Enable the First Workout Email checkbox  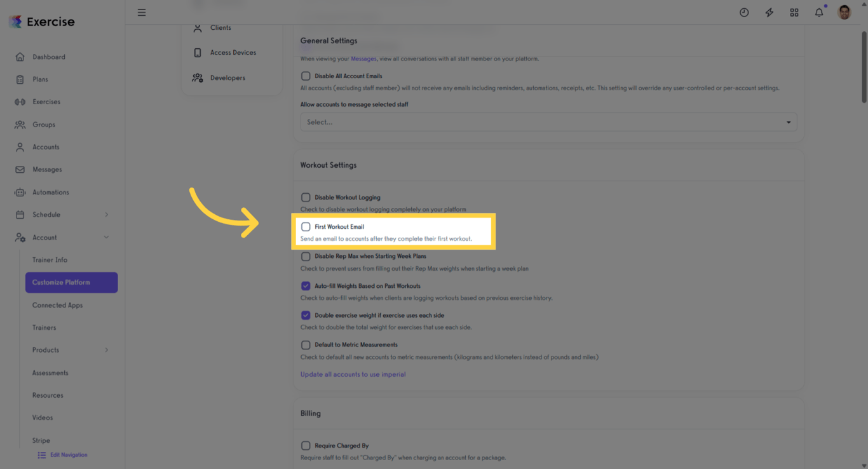pos(306,226)
